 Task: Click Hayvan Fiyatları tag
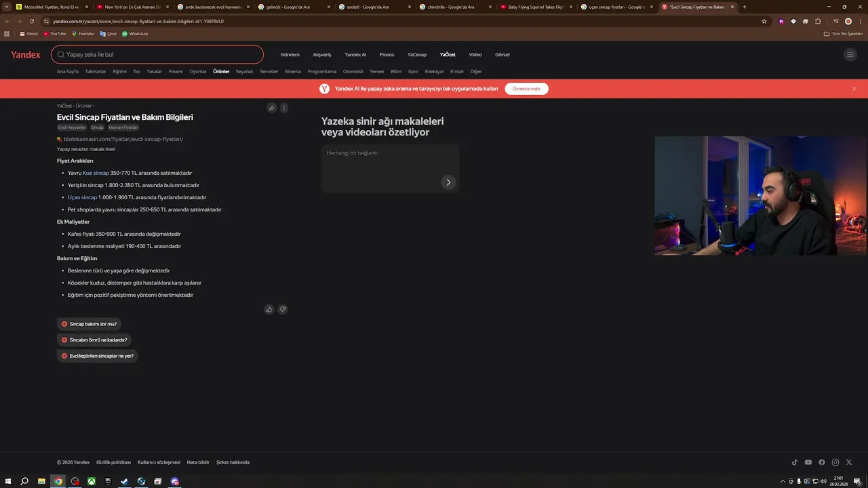point(123,127)
